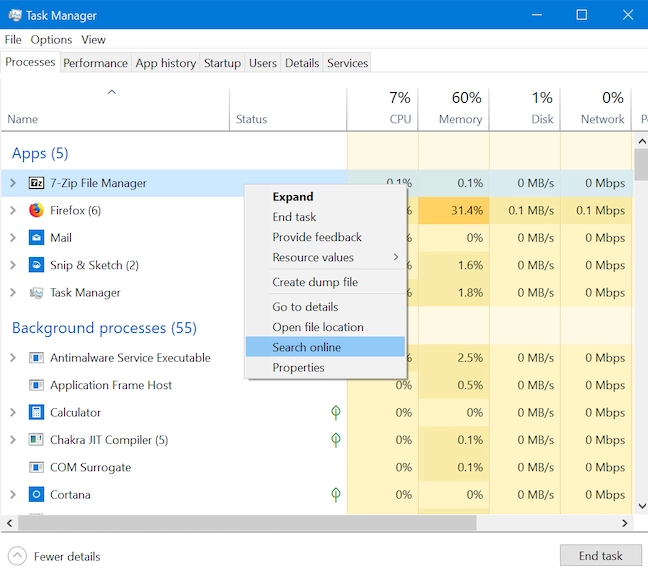Click the suspended leaf icon for Cortana
The height and width of the screenshot is (577, 648).
click(336, 494)
